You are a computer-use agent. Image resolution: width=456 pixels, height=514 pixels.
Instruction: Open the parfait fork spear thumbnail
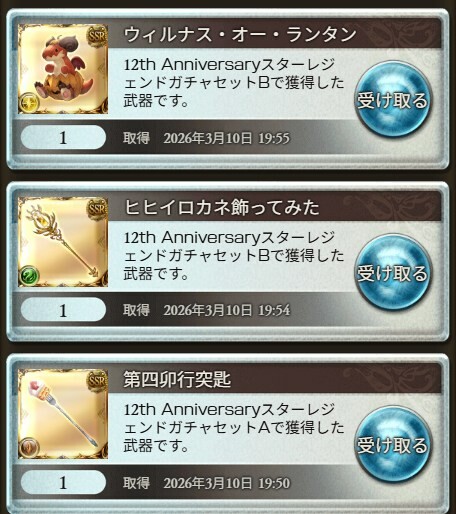pyautogui.click(x=63, y=414)
